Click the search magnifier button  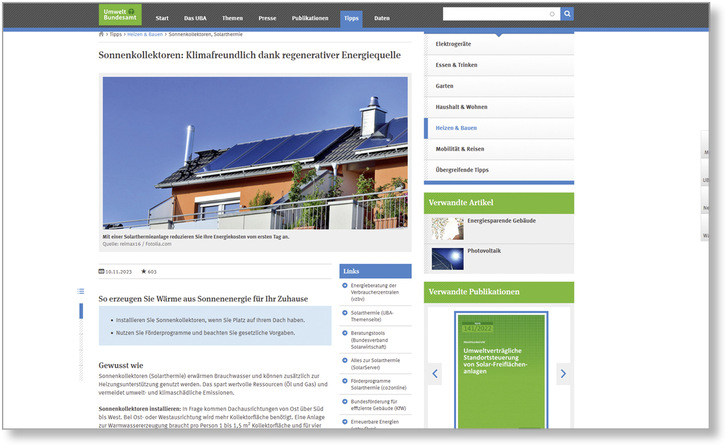[x=567, y=14]
